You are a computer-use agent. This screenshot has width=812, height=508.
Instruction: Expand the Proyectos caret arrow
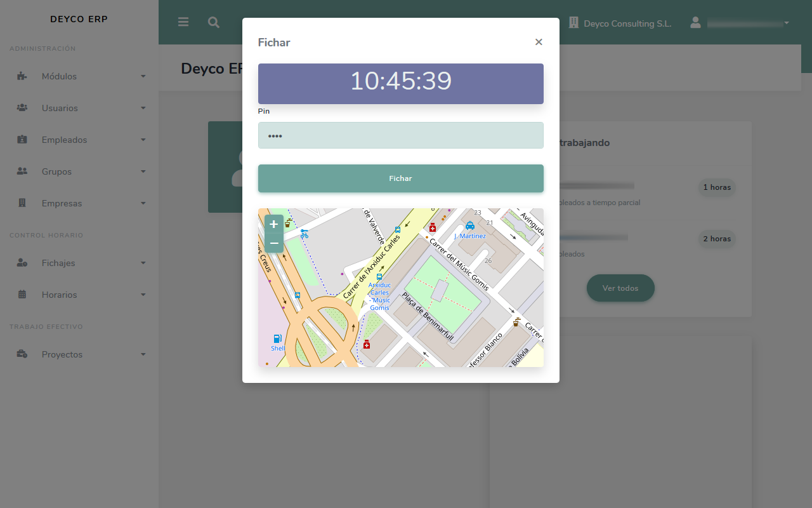point(143,354)
